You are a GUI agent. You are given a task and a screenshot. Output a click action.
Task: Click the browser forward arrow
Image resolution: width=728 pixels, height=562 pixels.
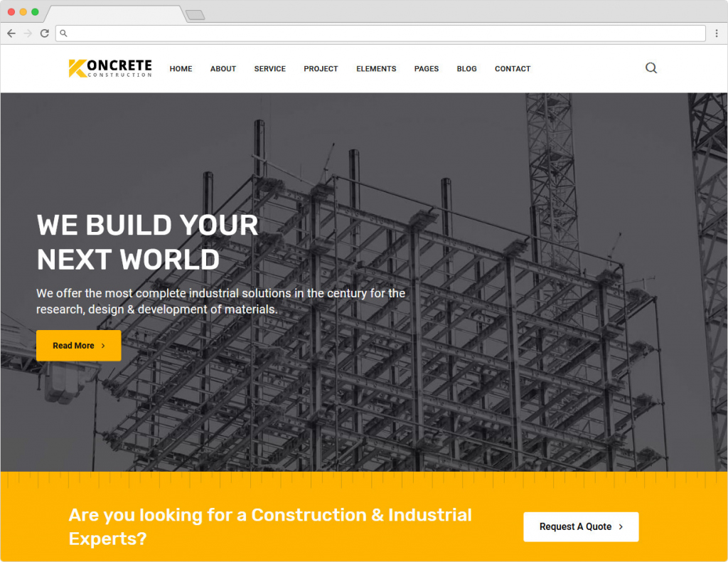28,33
